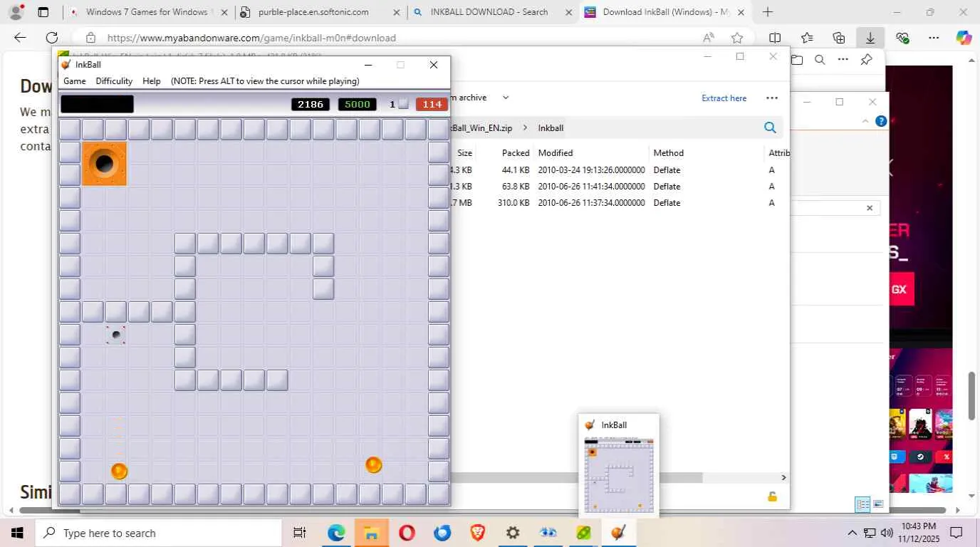Open more options in the downloads panel
Screen dimensions: 980x547
(843, 60)
